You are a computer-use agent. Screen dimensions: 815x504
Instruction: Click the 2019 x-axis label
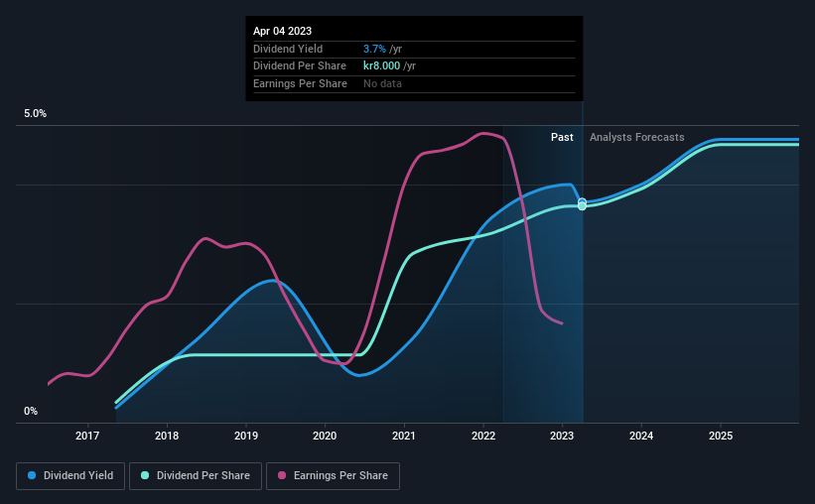point(246,436)
